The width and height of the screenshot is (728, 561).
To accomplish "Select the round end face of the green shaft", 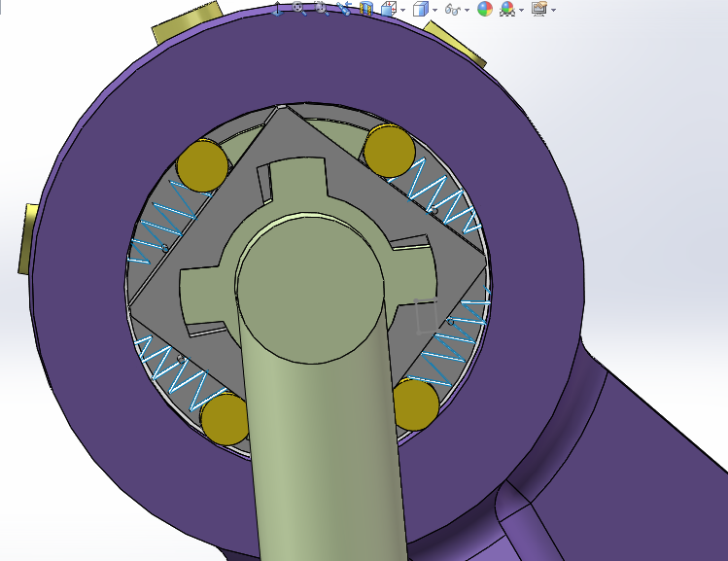I will click(x=310, y=289).
